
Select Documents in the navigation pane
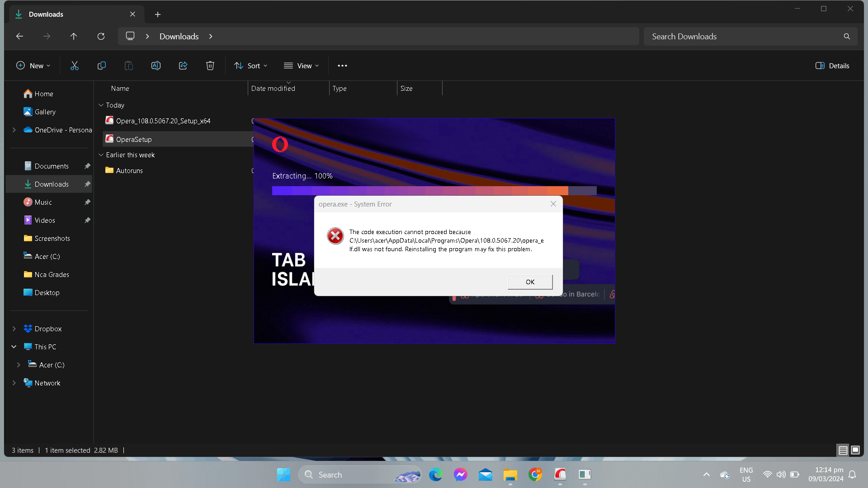[x=52, y=166]
